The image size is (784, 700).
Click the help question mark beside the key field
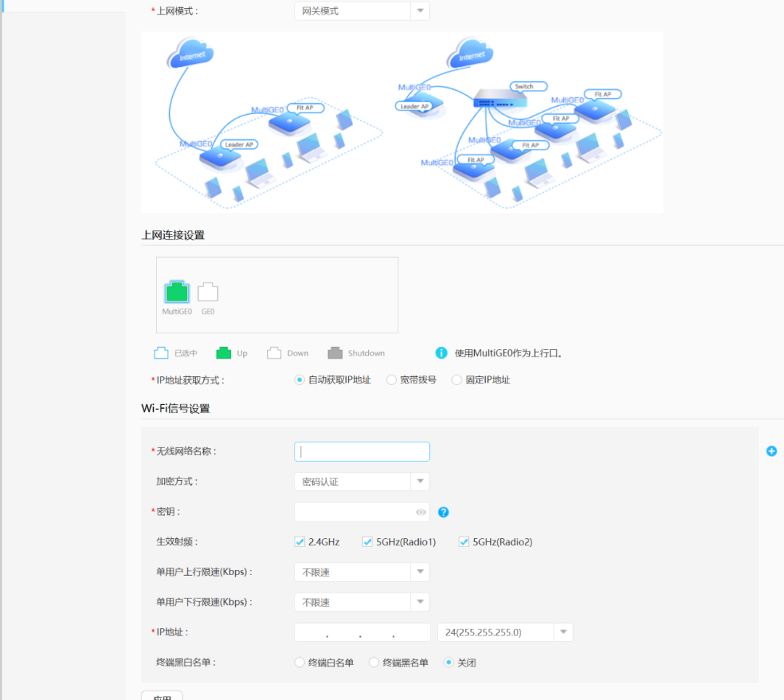coord(444,512)
